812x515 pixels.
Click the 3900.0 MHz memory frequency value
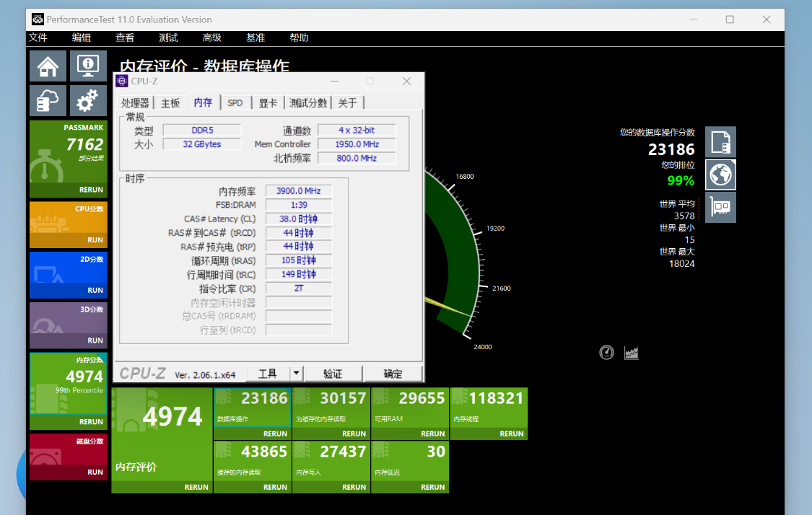tap(298, 191)
